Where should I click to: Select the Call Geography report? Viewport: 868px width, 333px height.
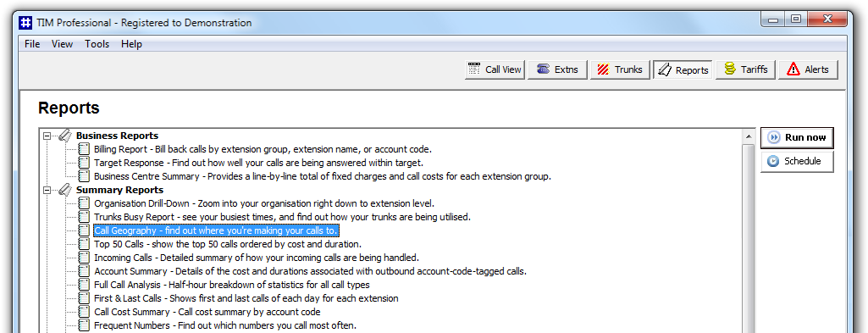click(x=216, y=230)
